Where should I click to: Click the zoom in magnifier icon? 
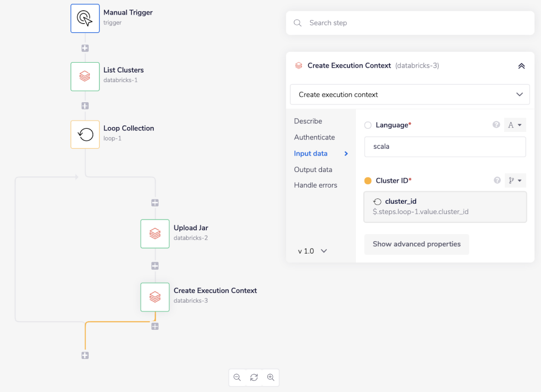pos(270,377)
